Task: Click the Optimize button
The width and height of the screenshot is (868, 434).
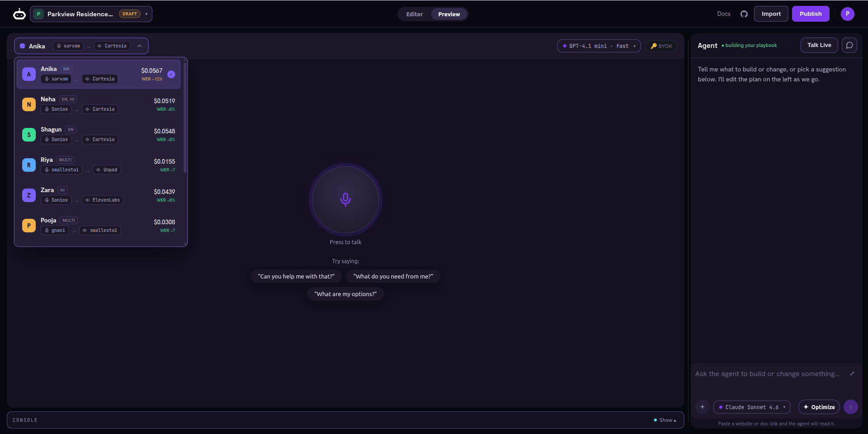Action: [819, 407]
